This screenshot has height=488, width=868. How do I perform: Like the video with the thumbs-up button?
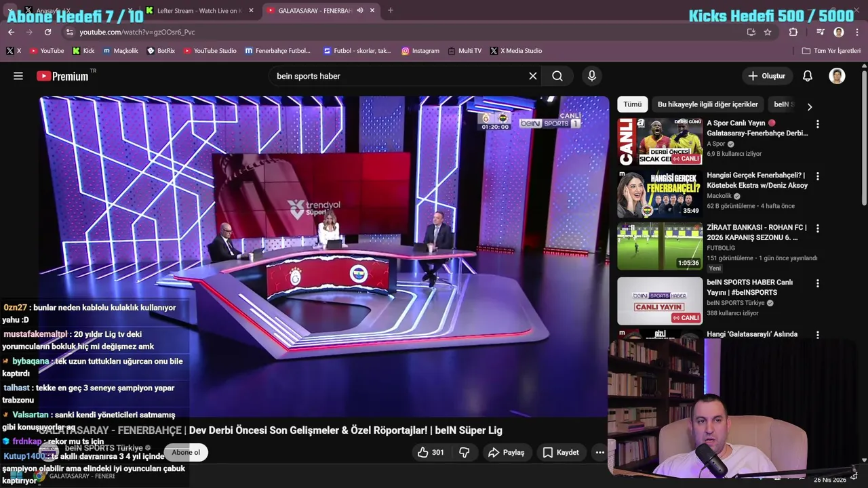pyautogui.click(x=431, y=452)
